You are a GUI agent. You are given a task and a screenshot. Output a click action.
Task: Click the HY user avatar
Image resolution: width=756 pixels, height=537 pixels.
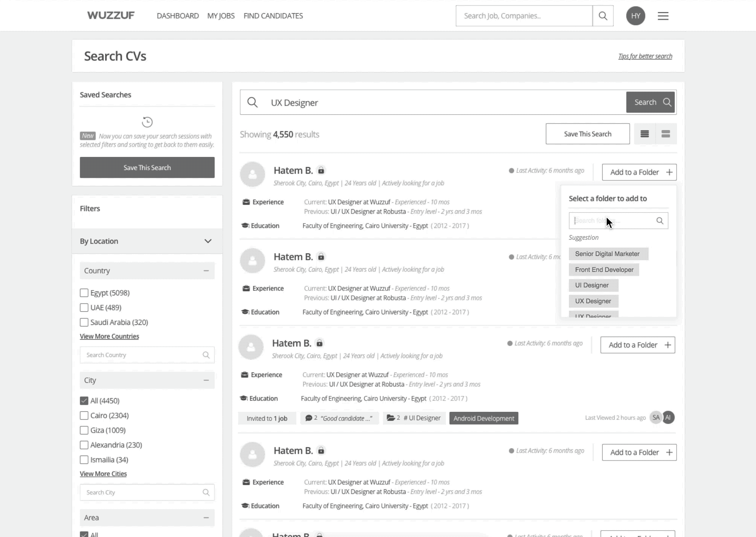coord(635,16)
